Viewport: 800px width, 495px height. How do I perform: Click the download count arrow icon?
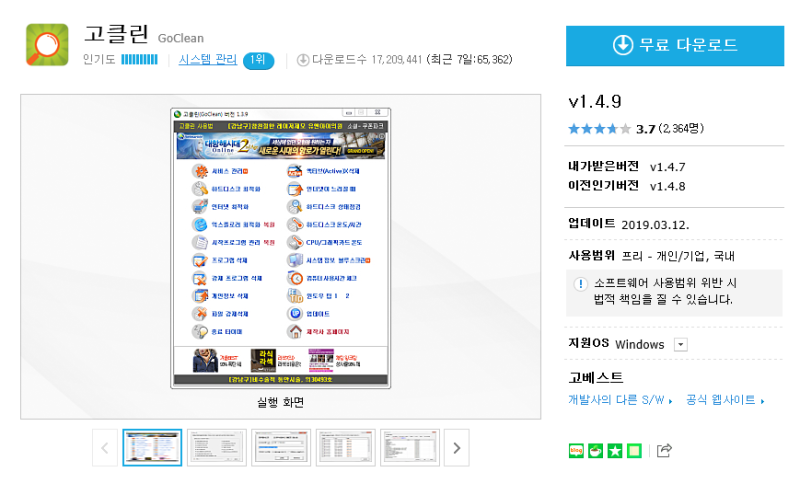pyautogui.click(x=303, y=60)
